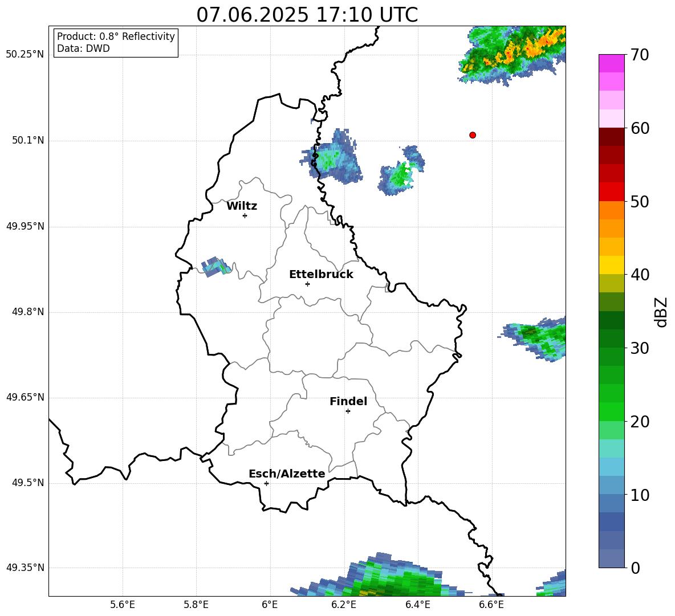675x616 pixels.
Task: Click the 5.8°E longitude label
Action: point(196,605)
